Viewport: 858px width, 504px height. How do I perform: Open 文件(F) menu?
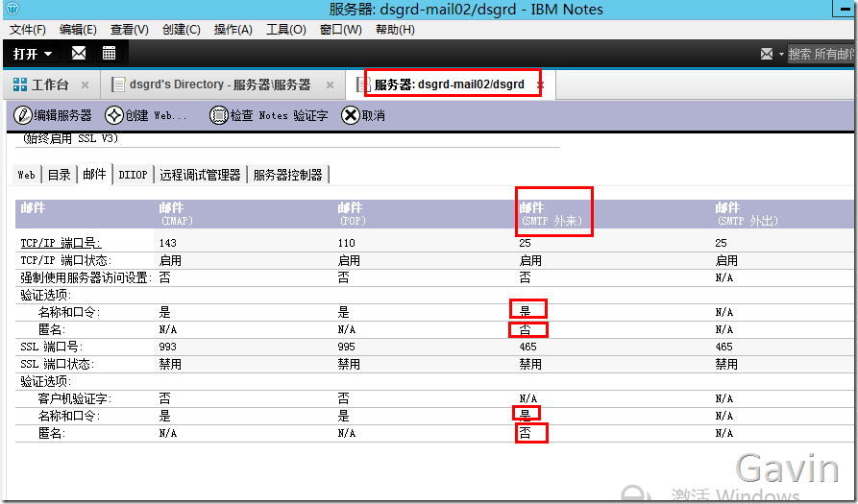click(28, 30)
